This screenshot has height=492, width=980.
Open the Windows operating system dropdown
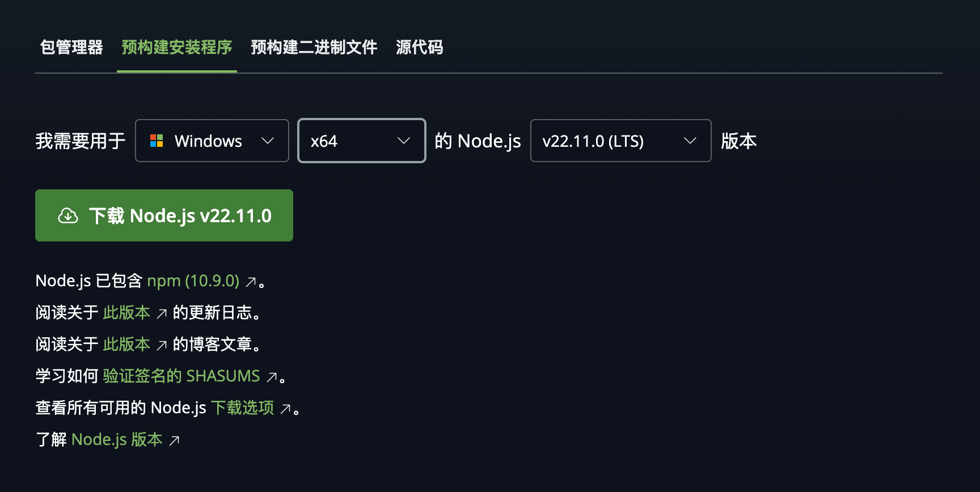click(212, 141)
